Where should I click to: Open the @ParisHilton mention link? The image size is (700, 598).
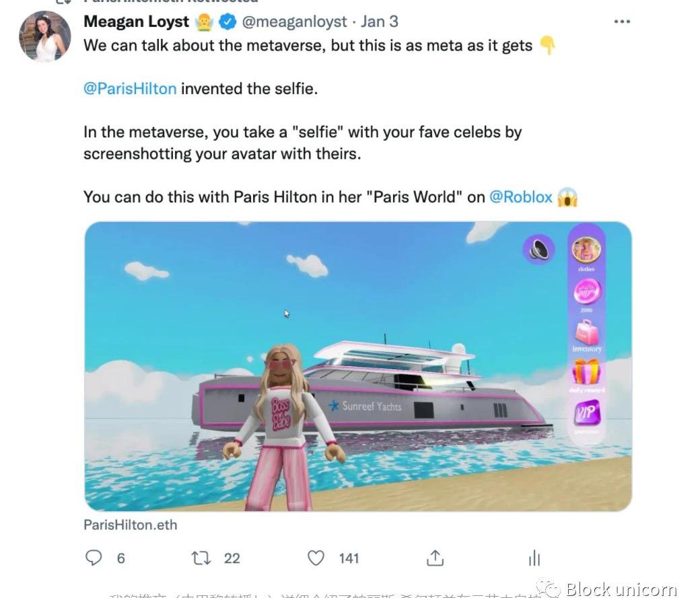(x=130, y=88)
